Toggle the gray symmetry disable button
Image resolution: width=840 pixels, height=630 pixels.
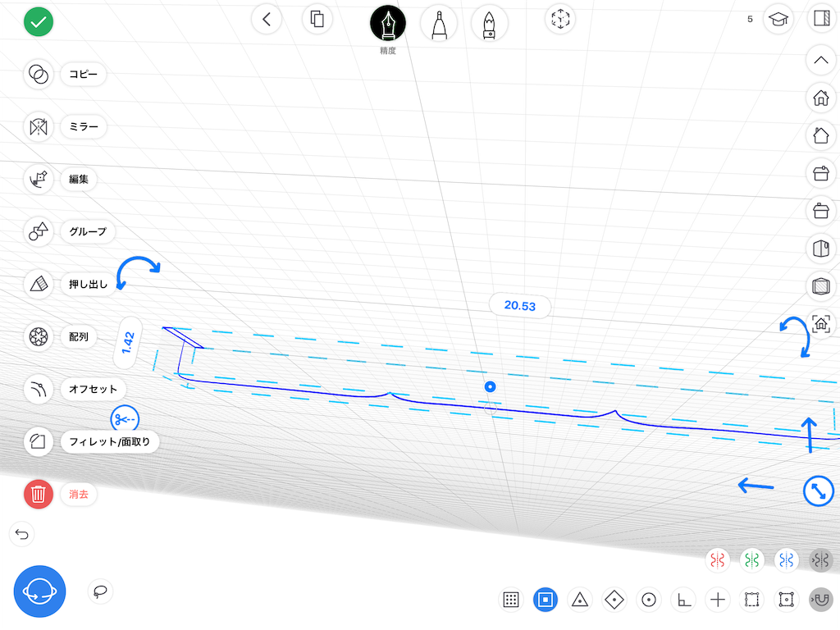tap(820, 560)
